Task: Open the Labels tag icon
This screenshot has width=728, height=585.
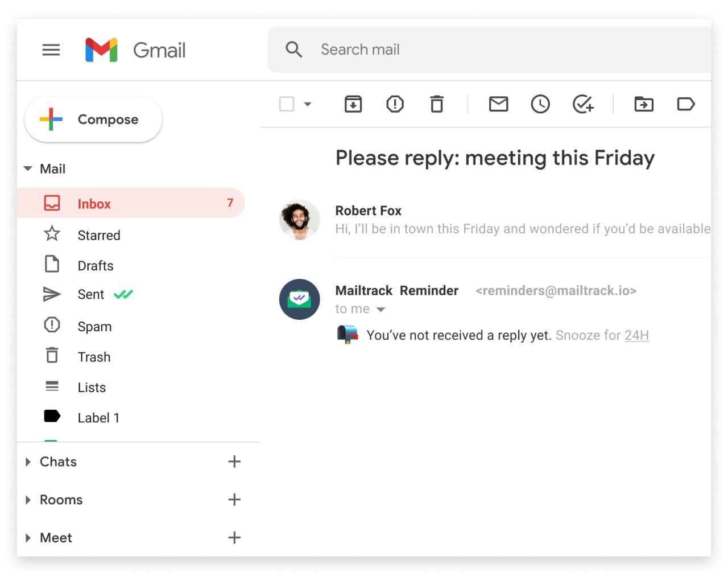Action: 686,104
